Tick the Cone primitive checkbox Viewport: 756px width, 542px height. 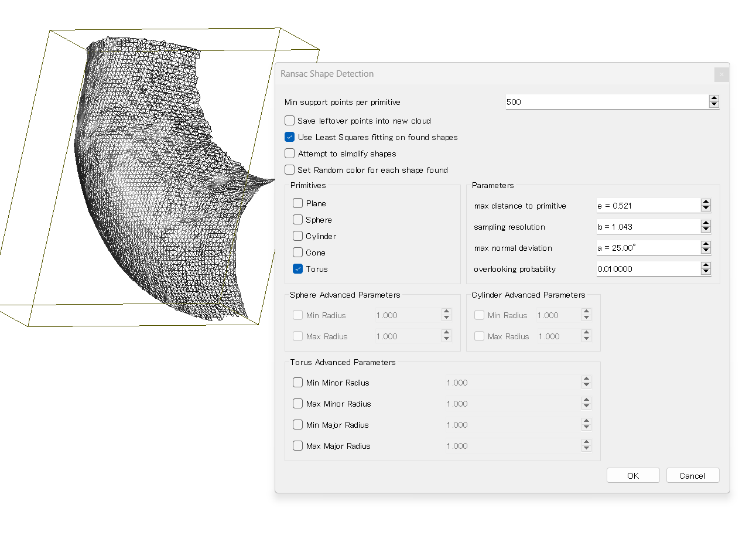click(x=298, y=253)
